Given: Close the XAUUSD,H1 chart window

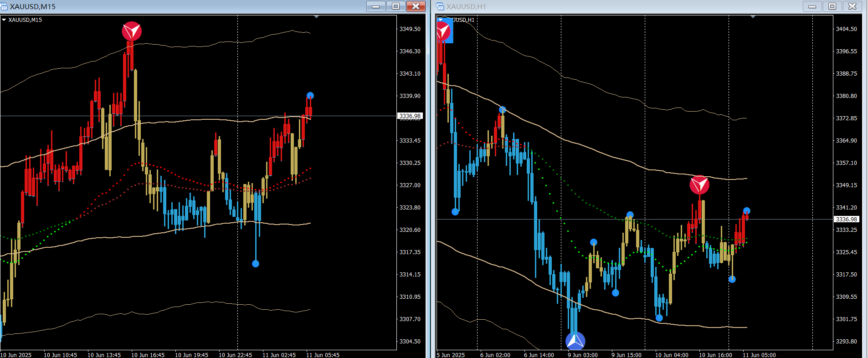Looking at the screenshot, I should coord(853,6).
